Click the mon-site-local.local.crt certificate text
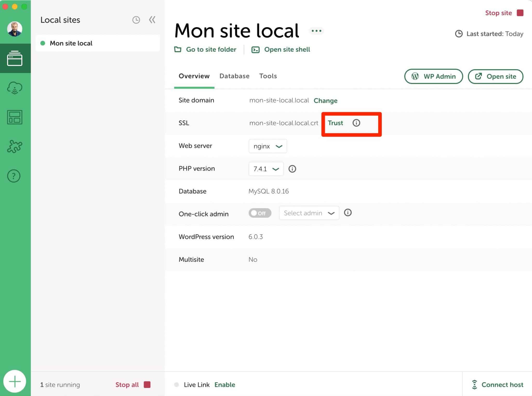532x396 pixels. [284, 123]
